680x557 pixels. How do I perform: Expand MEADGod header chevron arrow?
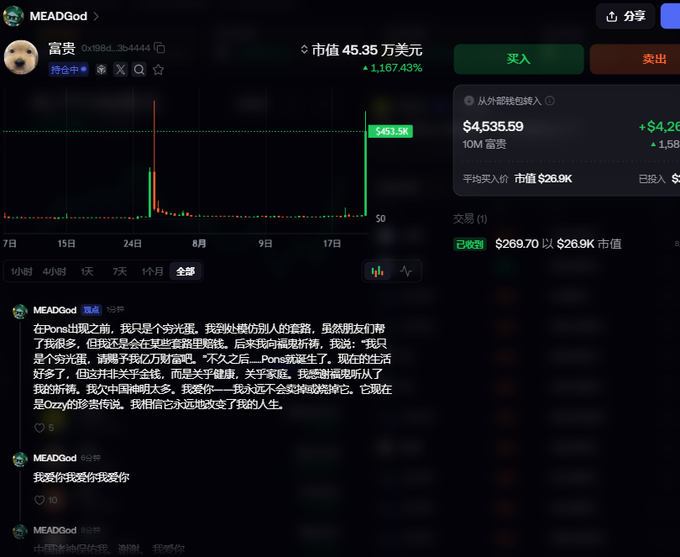pyautogui.click(x=96, y=16)
